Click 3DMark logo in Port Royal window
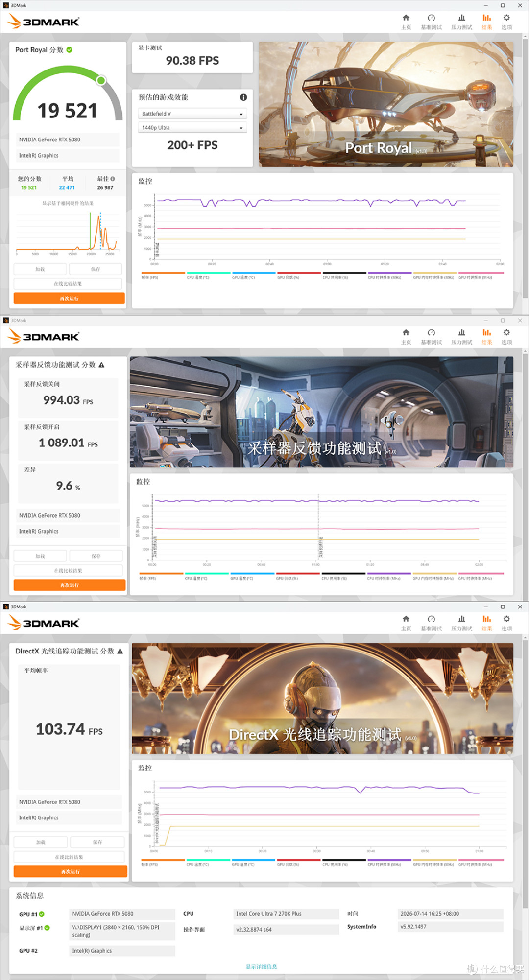 coord(44,22)
